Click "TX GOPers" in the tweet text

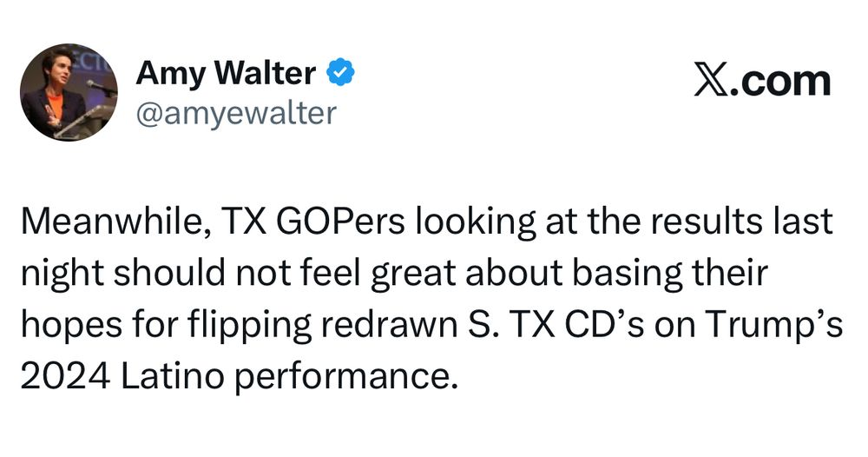[314, 222]
